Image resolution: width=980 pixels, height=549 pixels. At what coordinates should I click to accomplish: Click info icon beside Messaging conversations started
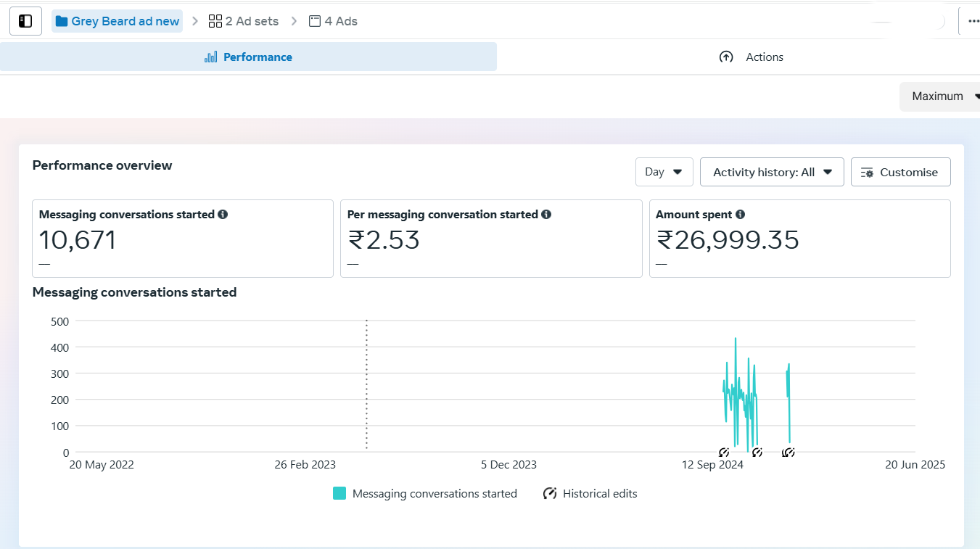(223, 215)
